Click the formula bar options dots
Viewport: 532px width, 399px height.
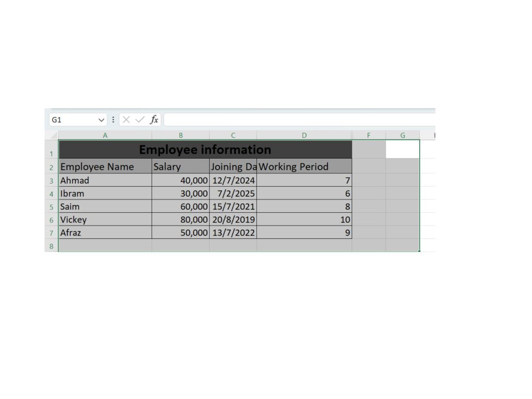pos(113,120)
